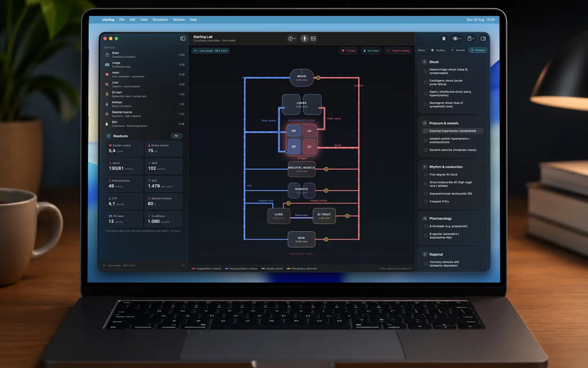The image size is (588, 368).
Task: Click the Skin hand icon in sidebar
Action: click(x=107, y=124)
